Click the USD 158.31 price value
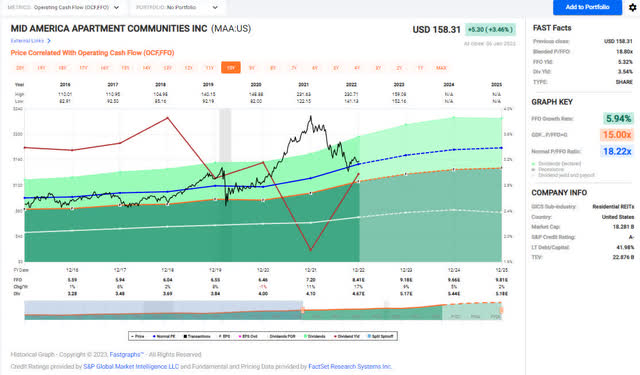The image size is (640, 375). tap(436, 30)
